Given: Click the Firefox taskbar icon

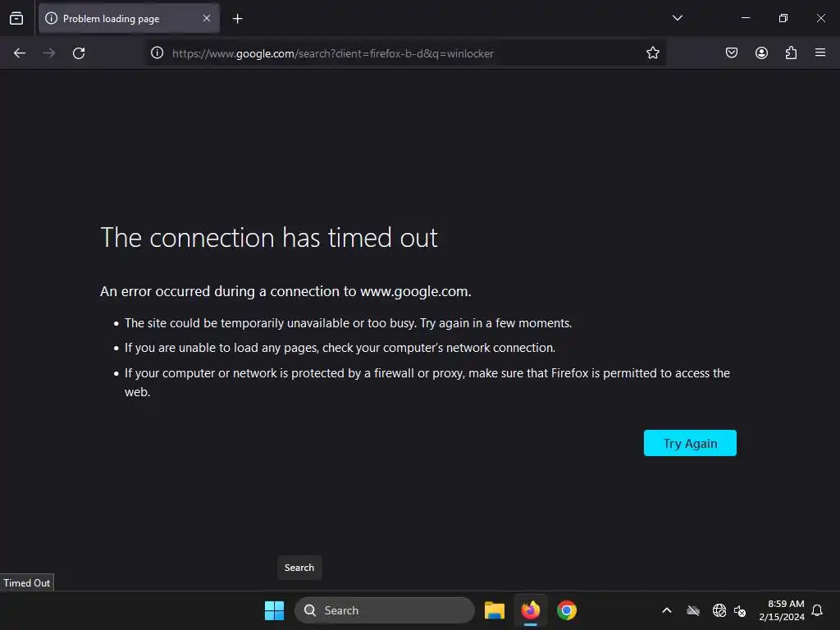Looking at the screenshot, I should coord(531,610).
